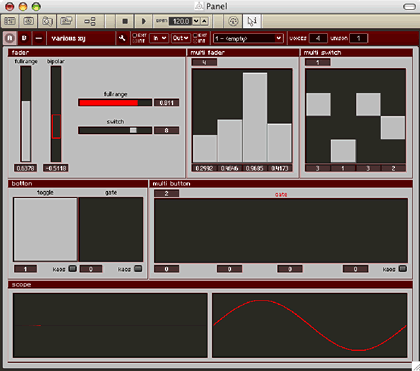Click the 'various xy' instrument name
The height and width of the screenshot is (371, 420).
click(x=68, y=38)
